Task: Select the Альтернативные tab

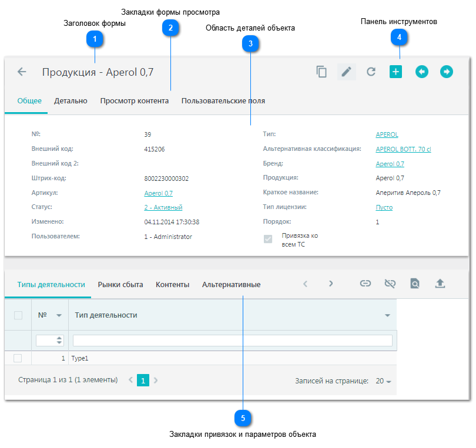Action: 232,285
